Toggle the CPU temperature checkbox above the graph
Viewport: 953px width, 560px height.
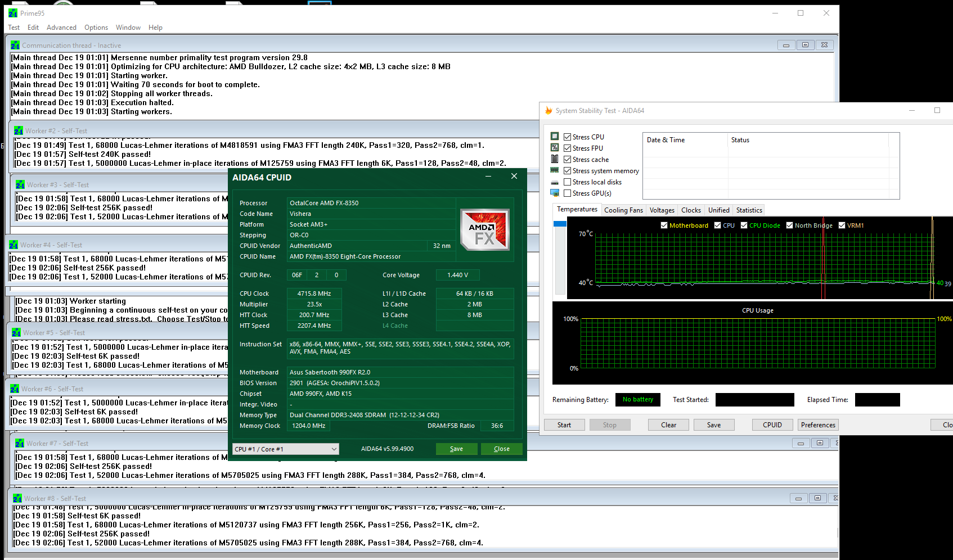718,225
